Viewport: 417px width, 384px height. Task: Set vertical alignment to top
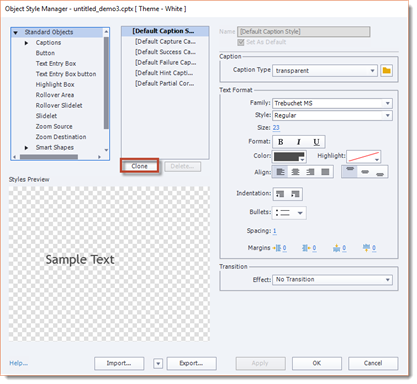pyautogui.click(x=350, y=172)
